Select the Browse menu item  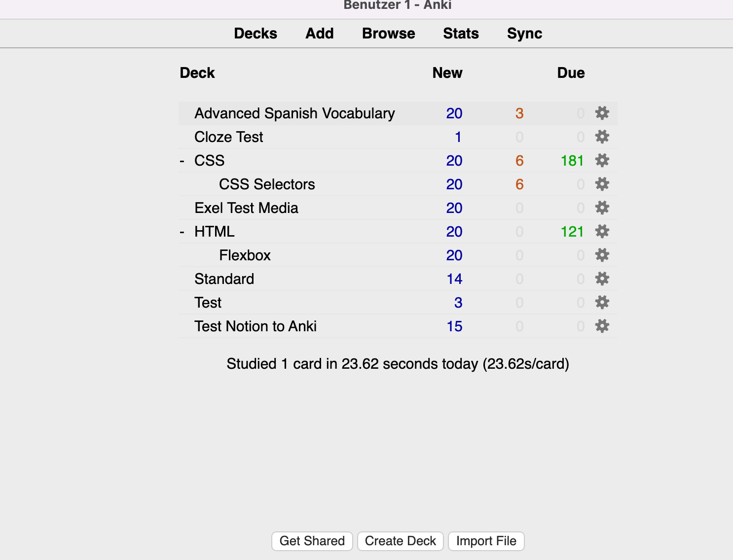click(388, 33)
